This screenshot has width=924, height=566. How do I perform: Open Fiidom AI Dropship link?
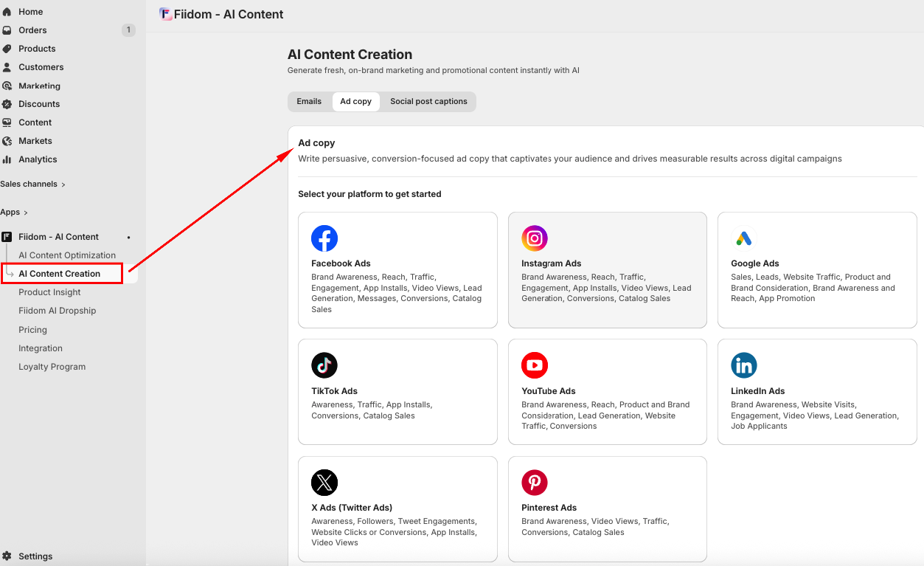click(58, 311)
